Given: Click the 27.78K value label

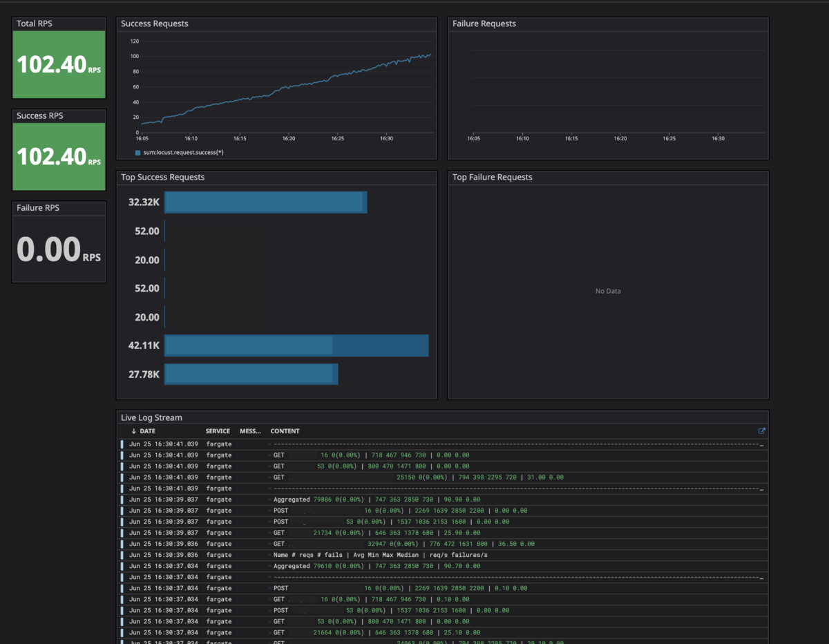Looking at the screenshot, I should click(x=144, y=375).
